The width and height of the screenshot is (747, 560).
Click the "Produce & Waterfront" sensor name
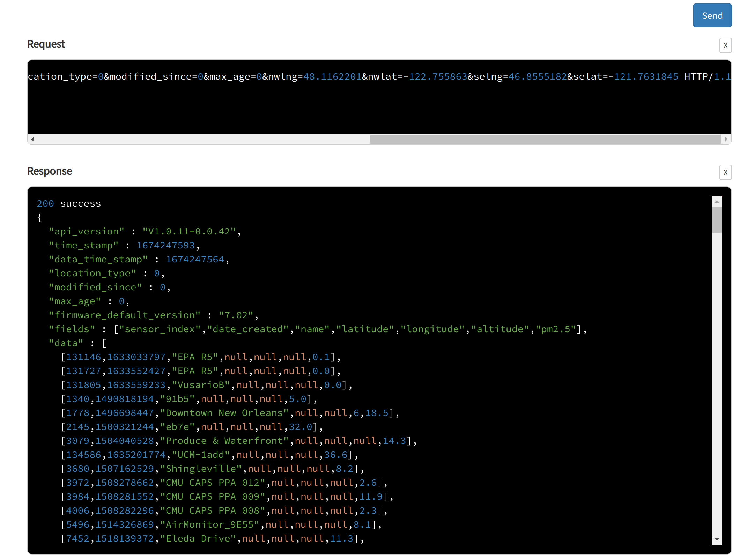point(224,441)
